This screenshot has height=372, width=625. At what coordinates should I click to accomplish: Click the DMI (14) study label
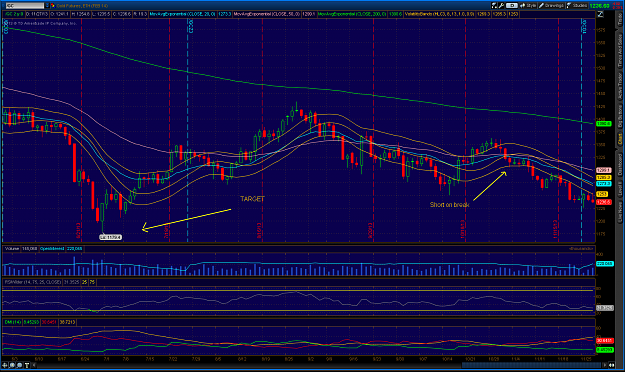click(13, 322)
